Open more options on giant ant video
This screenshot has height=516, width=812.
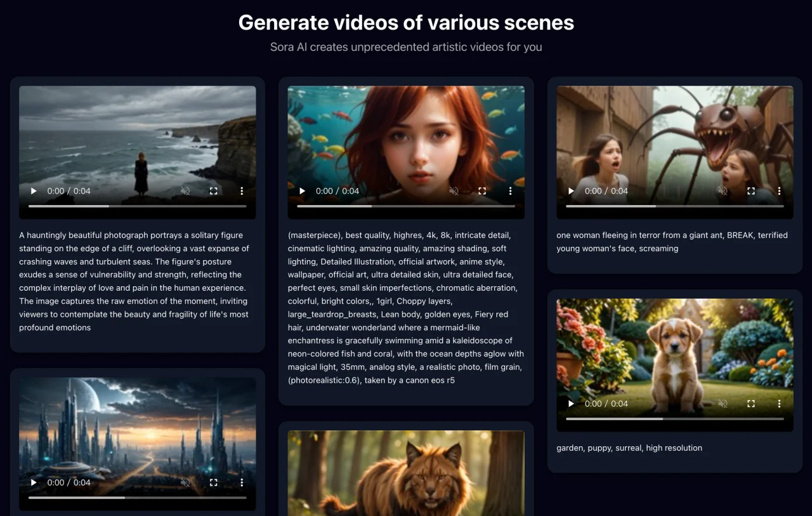[779, 191]
